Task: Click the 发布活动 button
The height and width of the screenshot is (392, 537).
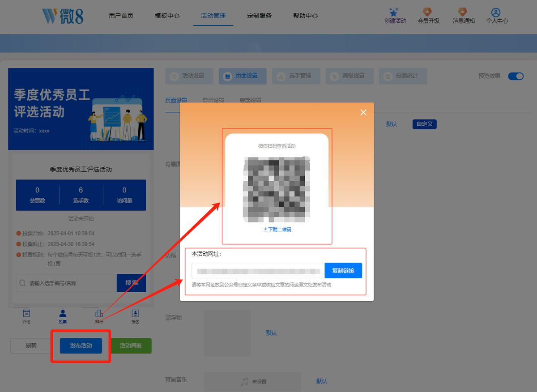Action: 81,346
